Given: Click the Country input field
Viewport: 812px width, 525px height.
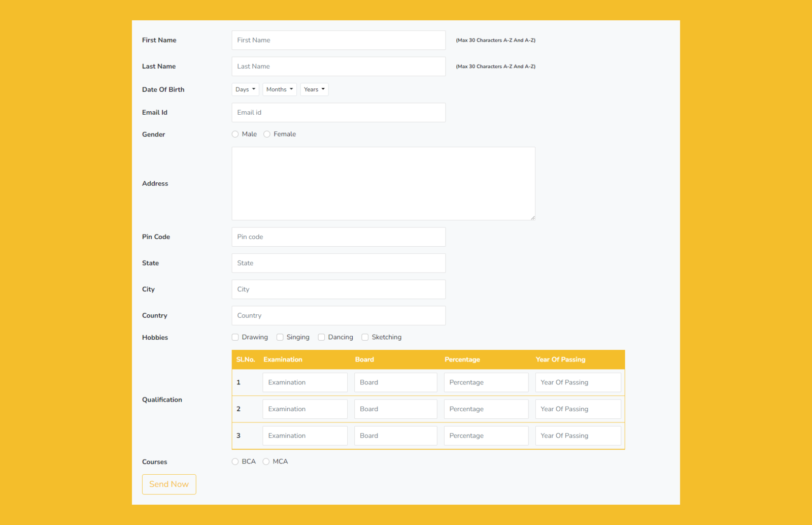Looking at the screenshot, I should pyautogui.click(x=339, y=316).
